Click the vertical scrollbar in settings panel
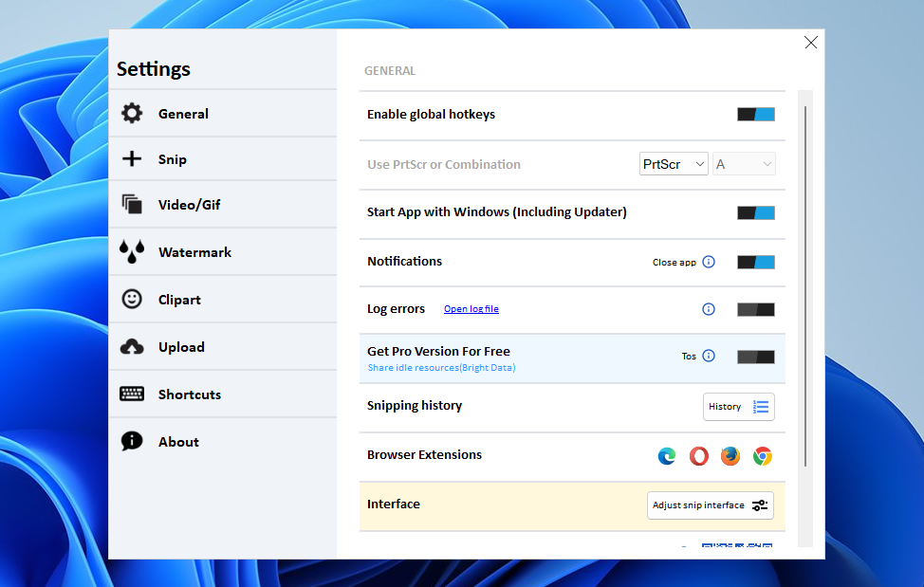This screenshot has width=924, height=587. tap(805, 284)
